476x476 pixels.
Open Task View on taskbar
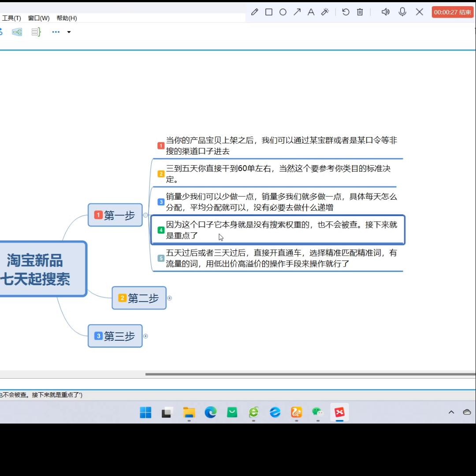[x=167, y=412]
